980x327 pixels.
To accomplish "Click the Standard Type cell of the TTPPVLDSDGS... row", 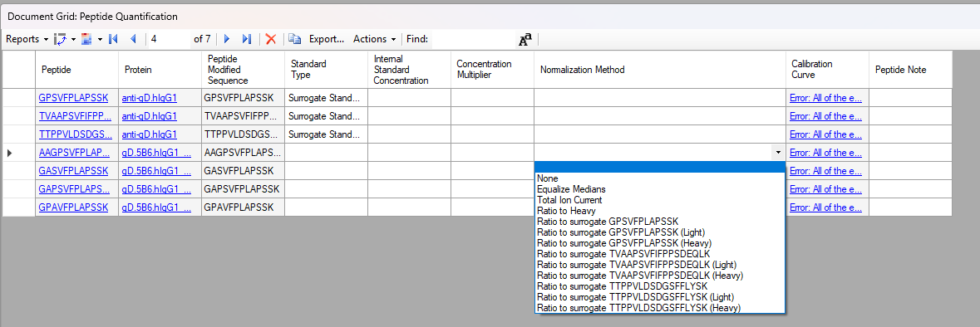I will [x=326, y=134].
